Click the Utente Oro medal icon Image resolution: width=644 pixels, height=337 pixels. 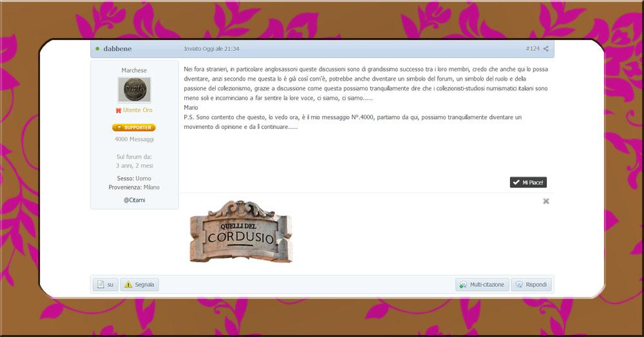tap(118, 111)
